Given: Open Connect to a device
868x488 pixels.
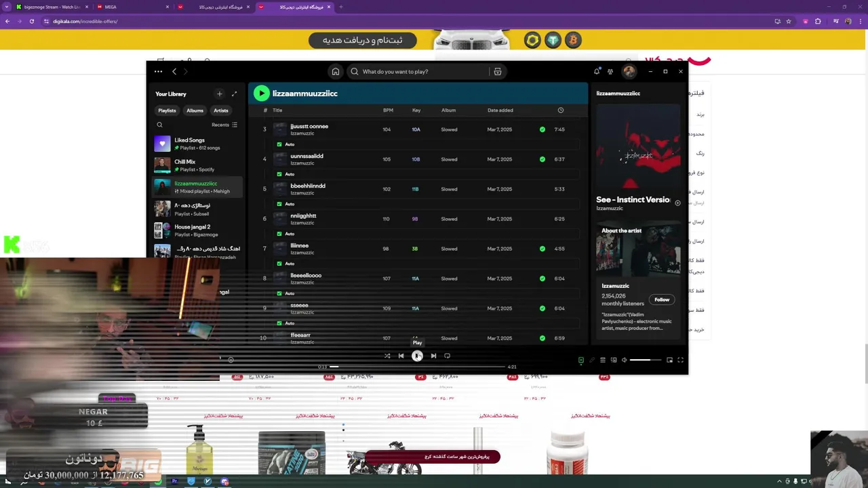Looking at the screenshot, I should click(614, 360).
